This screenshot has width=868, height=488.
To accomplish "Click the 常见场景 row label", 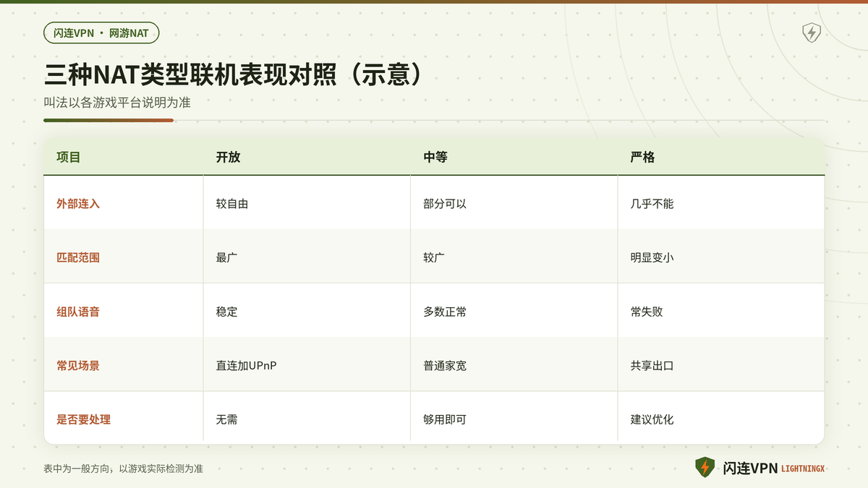I will tap(78, 366).
